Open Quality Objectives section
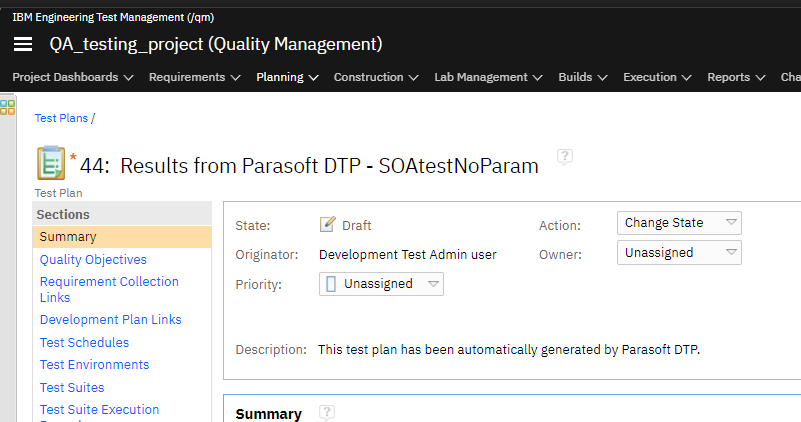The image size is (801, 422). (x=93, y=260)
